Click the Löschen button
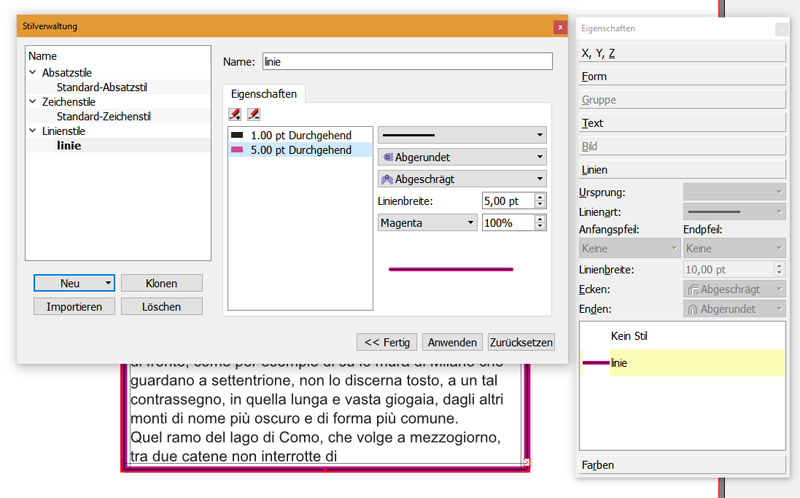Image resolution: width=800 pixels, height=498 pixels. [x=161, y=306]
